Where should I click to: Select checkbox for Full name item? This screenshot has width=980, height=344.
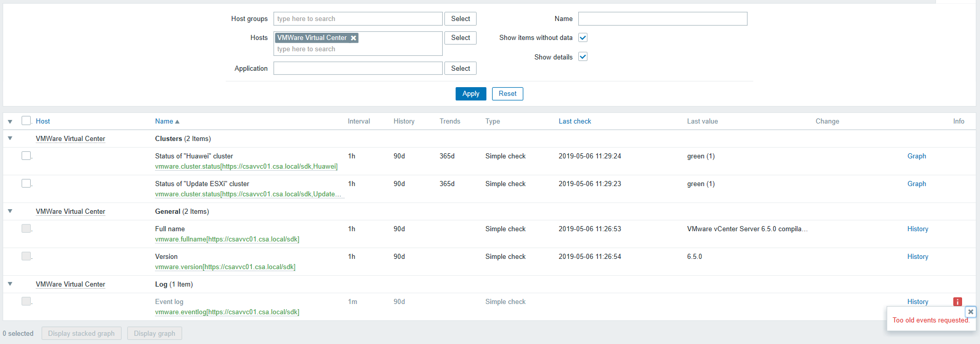pyautogui.click(x=26, y=228)
